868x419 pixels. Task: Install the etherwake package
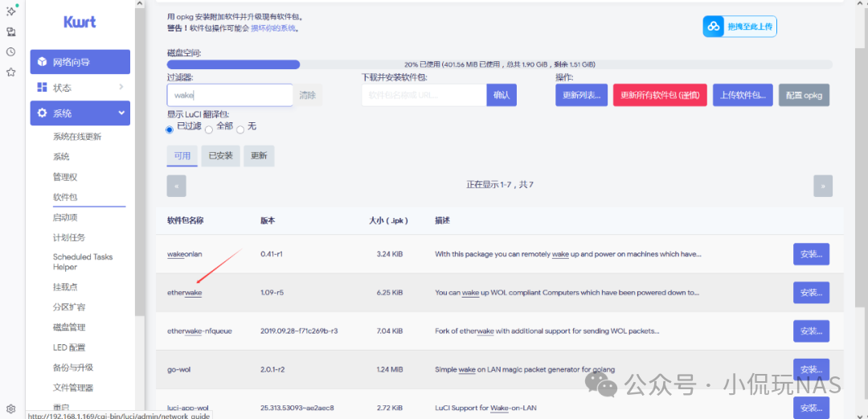(x=811, y=292)
